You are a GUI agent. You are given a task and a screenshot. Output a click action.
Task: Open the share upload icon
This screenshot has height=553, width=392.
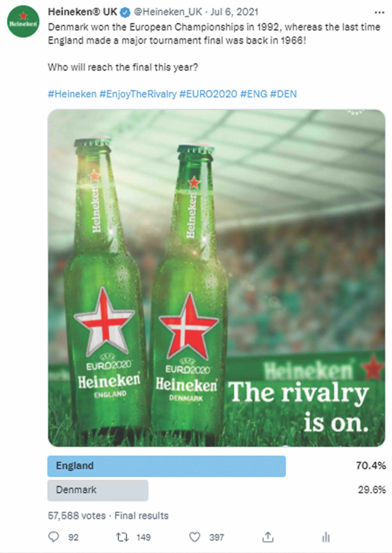268,537
